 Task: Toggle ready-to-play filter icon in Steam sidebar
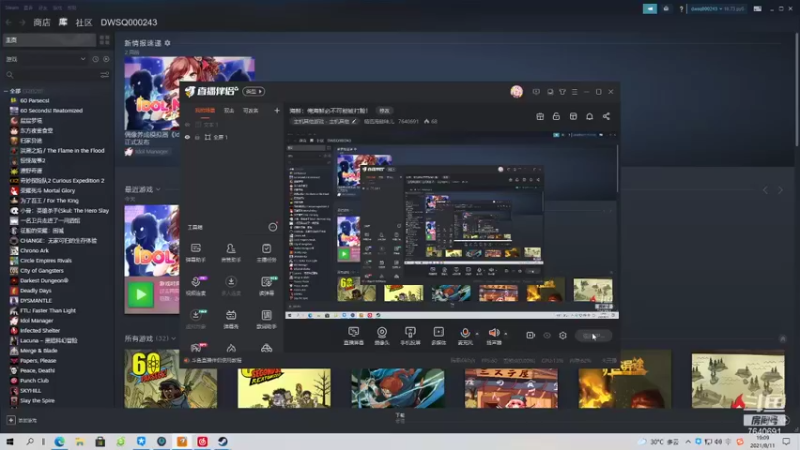(106, 59)
